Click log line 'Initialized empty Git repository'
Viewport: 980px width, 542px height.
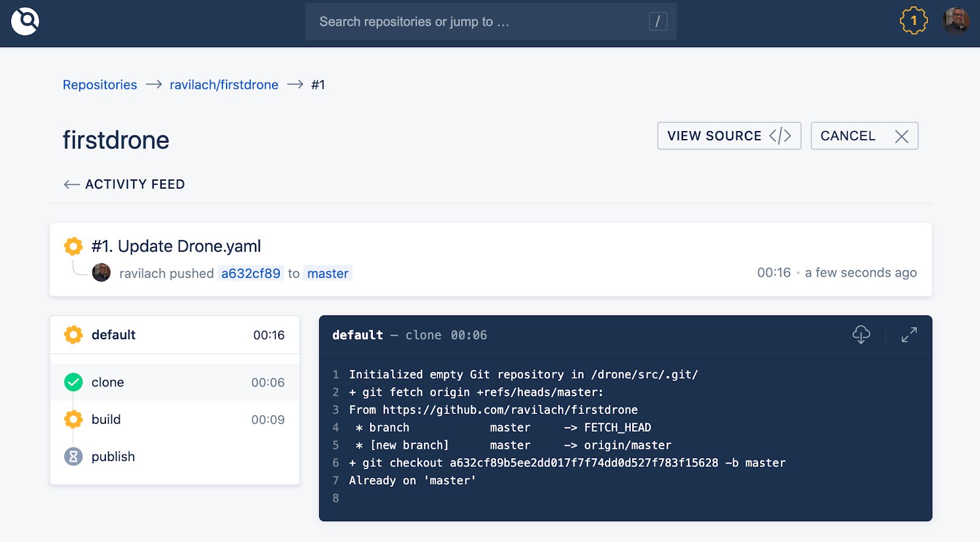coord(524,374)
